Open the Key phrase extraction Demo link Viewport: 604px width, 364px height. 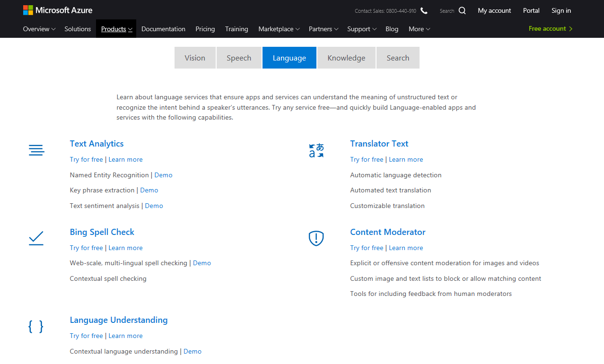(x=149, y=190)
